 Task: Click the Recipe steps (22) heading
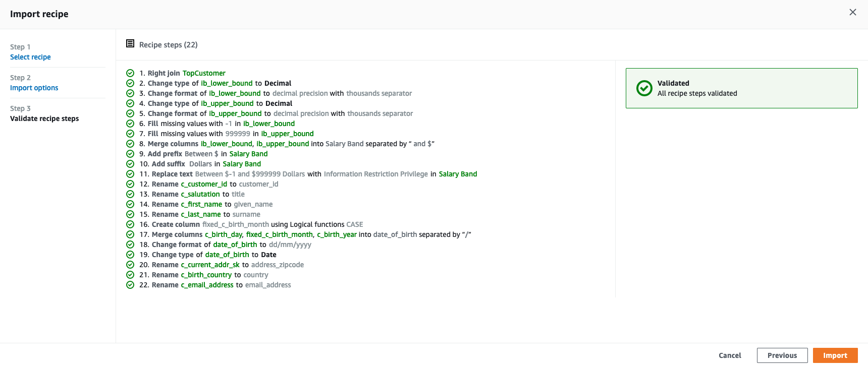[x=169, y=45]
